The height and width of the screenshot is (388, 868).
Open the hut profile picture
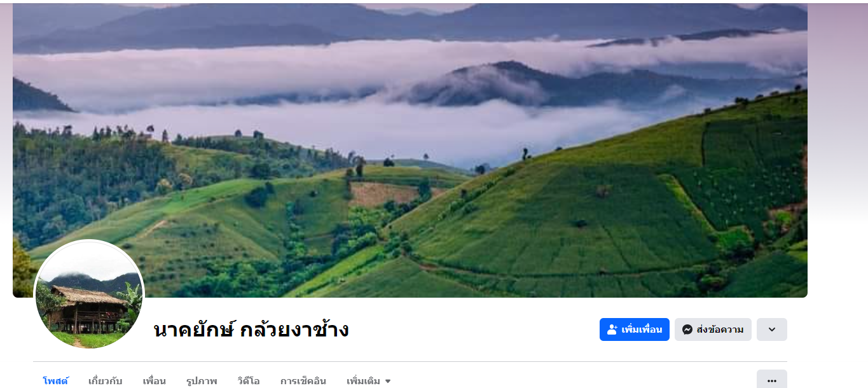click(x=89, y=295)
